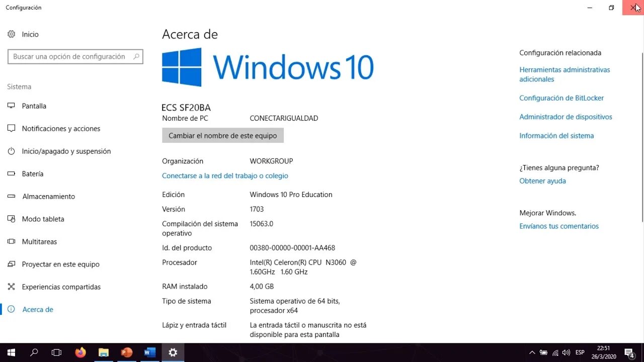Open the Action Center notifications icon
The image size is (644, 362).
tap(629, 352)
